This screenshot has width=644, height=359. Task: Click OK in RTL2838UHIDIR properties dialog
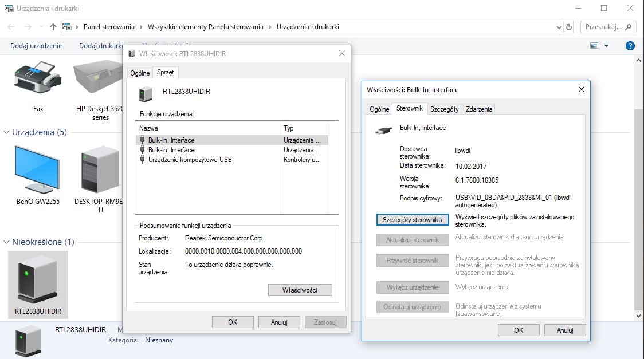[233, 322]
